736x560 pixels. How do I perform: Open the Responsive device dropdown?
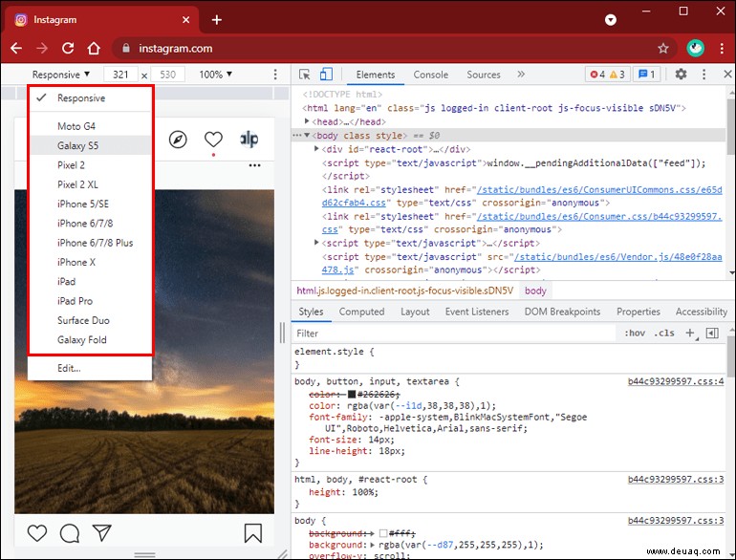(x=60, y=75)
